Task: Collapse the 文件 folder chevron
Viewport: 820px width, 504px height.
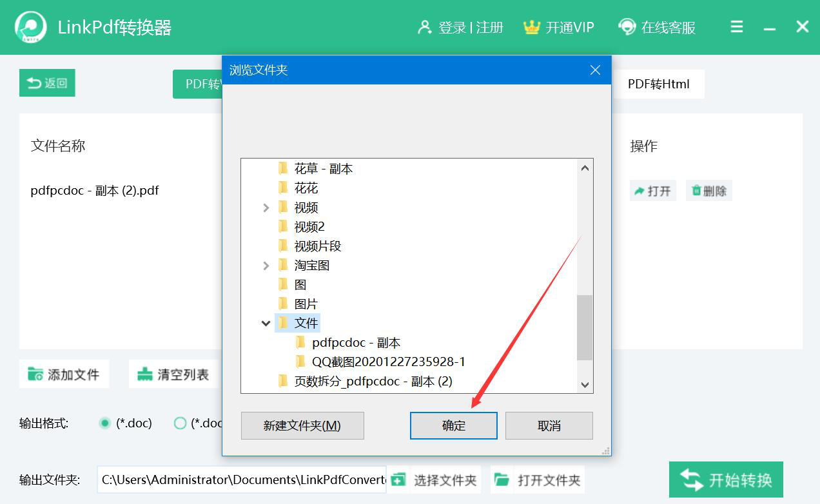Action: 266,324
